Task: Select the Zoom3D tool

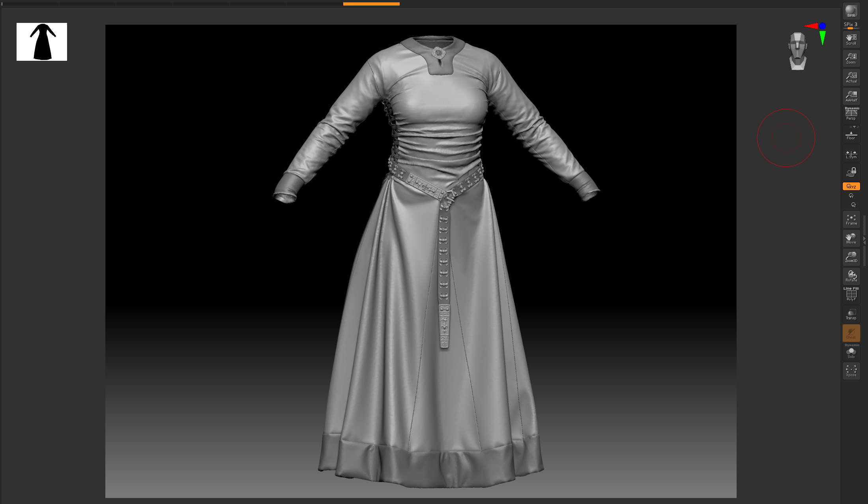Action: [x=851, y=257]
